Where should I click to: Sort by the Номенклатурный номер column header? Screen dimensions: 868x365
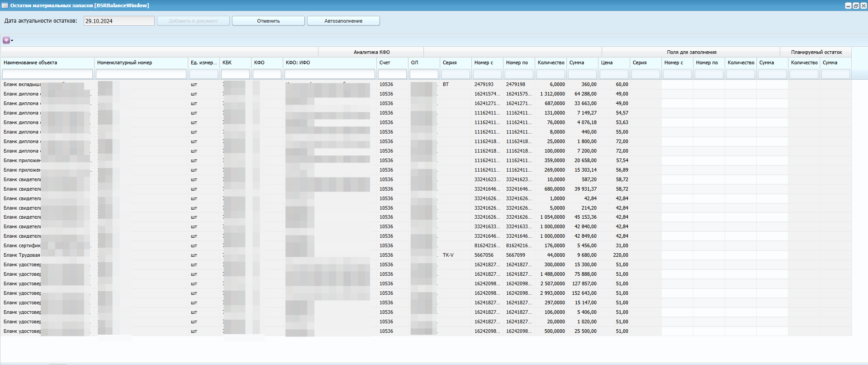tap(141, 62)
